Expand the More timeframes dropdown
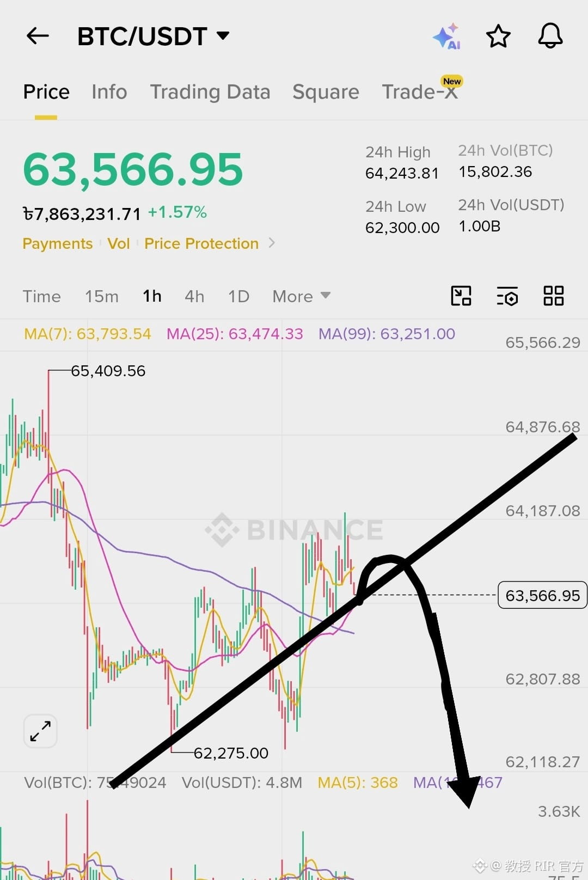Screen dimensions: 588x880 click(301, 296)
